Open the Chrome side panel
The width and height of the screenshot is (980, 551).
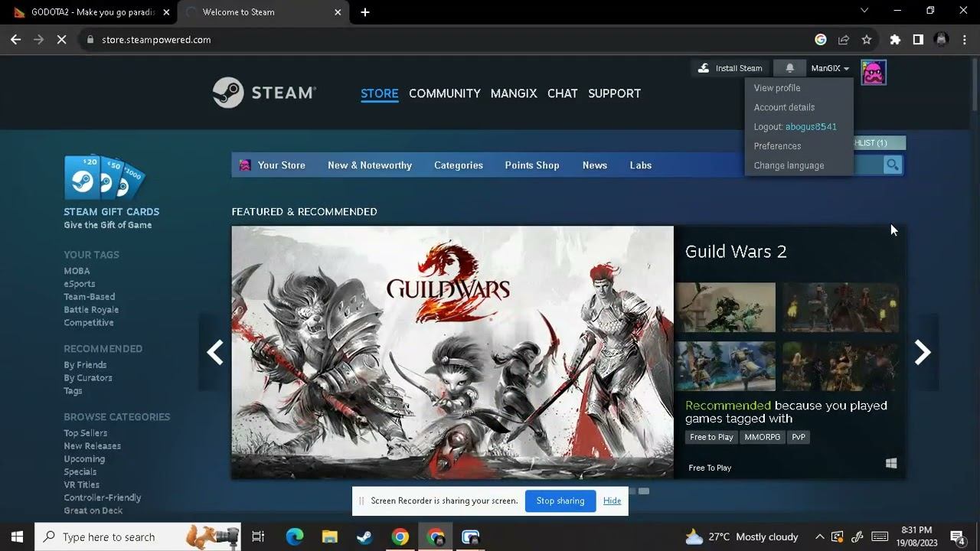[918, 40]
